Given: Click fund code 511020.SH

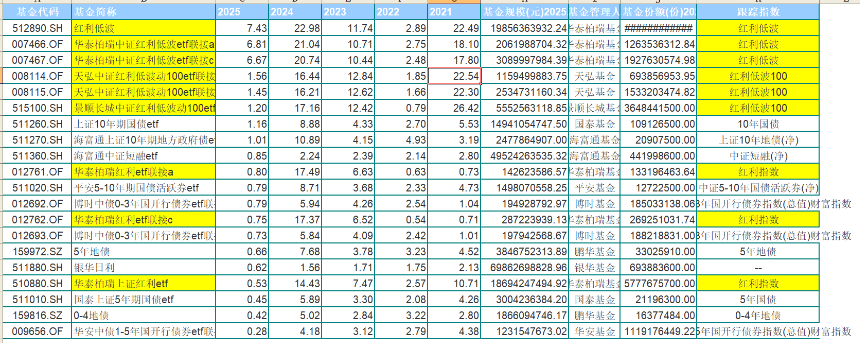Looking at the screenshot, I should click(x=37, y=188).
